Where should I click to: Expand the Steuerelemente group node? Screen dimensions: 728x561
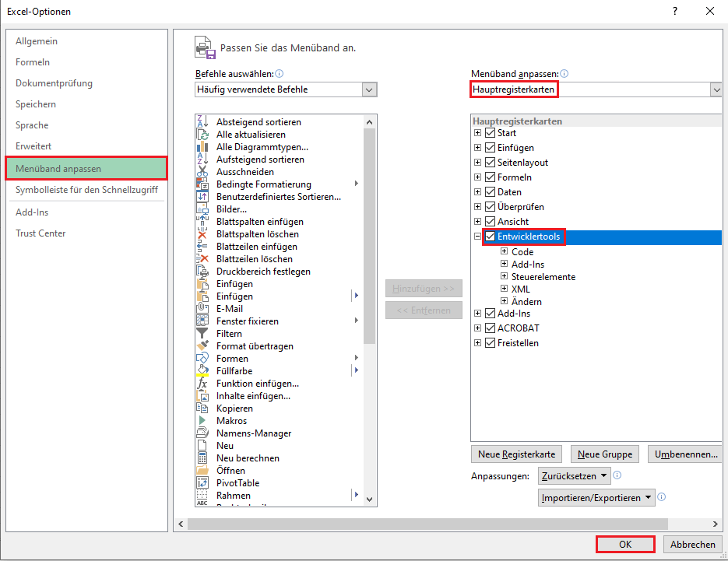(x=505, y=277)
